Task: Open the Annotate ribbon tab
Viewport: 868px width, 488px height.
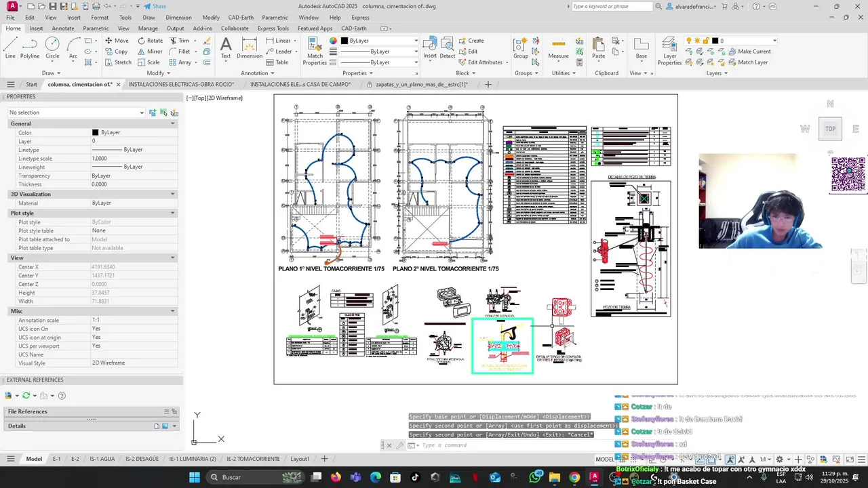Action: click(63, 28)
